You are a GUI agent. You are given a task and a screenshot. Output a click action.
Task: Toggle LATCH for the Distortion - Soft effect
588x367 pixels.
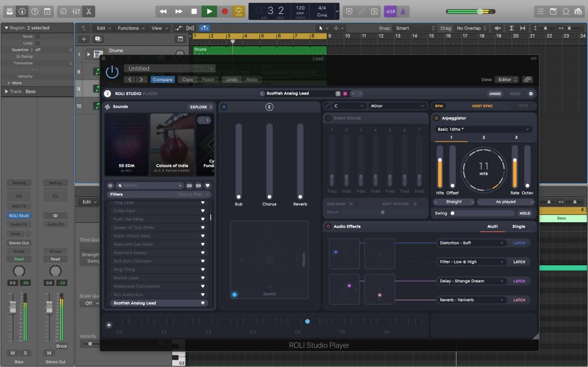[x=518, y=242]
